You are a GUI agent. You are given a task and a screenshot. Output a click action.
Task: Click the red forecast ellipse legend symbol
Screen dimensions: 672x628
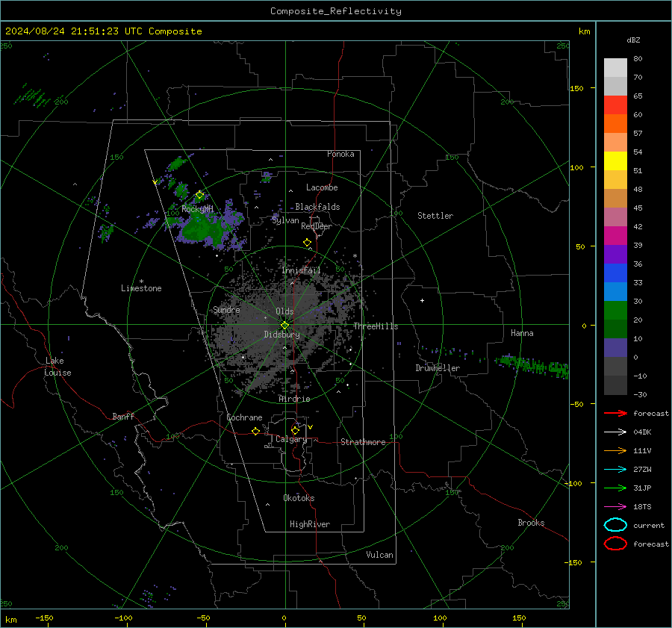click(x=615, y=544)
